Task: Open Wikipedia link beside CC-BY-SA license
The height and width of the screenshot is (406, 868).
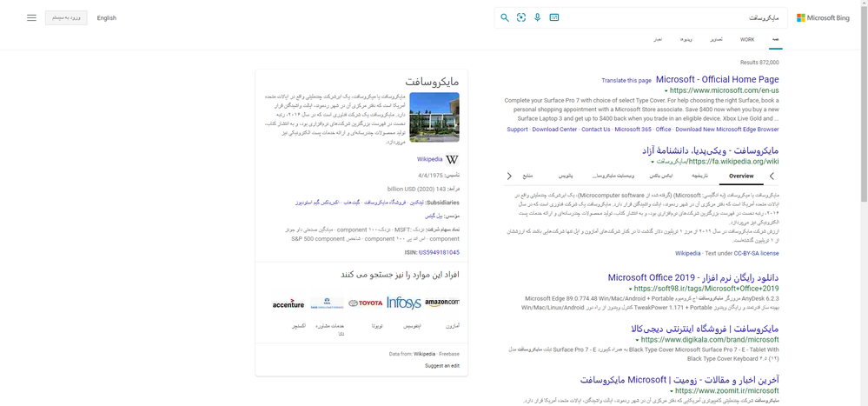Action: pyautogui.click(x=687, y=253)
